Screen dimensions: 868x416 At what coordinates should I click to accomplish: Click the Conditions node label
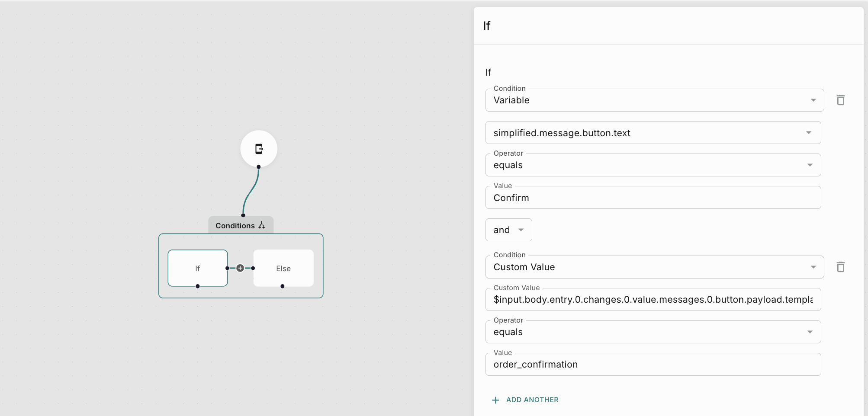pyautogui.click(x=235, y=225)
